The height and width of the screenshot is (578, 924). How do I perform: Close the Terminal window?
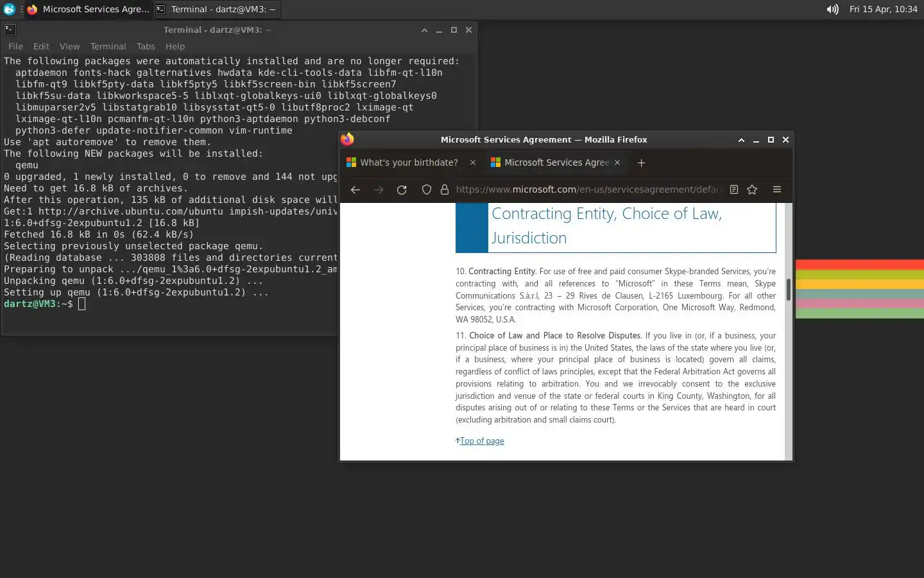click(468, 30)
